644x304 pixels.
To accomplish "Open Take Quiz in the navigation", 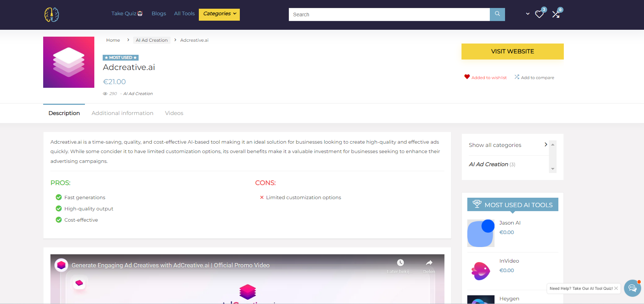I will (x=127, y=13).
